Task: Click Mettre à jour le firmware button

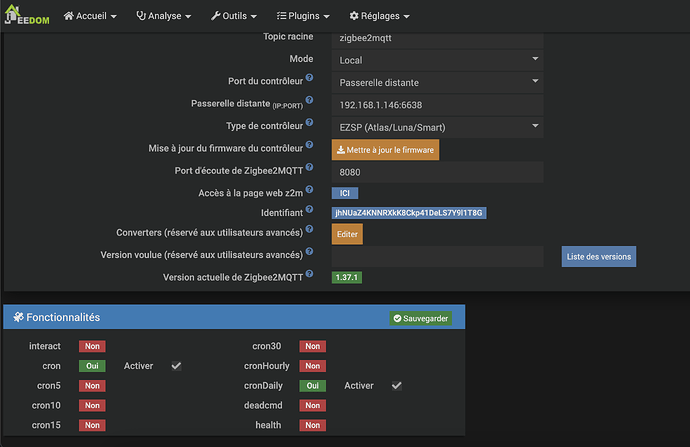Action: [x=385, y=150]
